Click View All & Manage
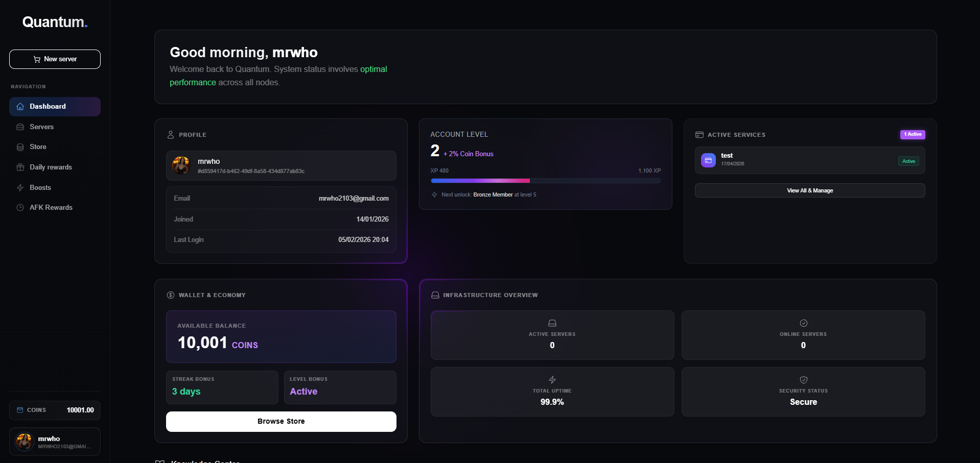 click(x=809, y=190)
